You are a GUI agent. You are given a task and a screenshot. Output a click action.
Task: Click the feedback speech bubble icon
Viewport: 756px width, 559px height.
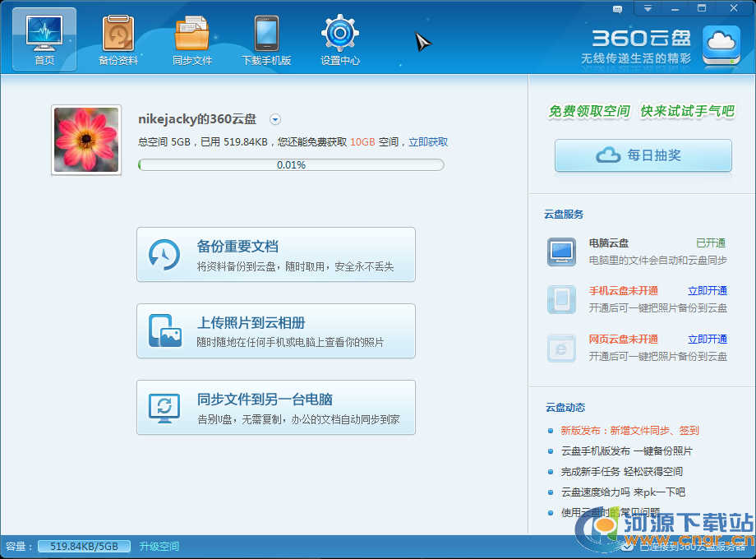[618, 9]
